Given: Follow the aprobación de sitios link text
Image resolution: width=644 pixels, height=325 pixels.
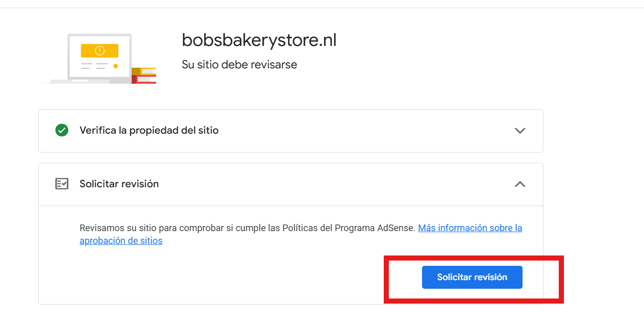Looking at the screenshot, I should coord(121,241).
